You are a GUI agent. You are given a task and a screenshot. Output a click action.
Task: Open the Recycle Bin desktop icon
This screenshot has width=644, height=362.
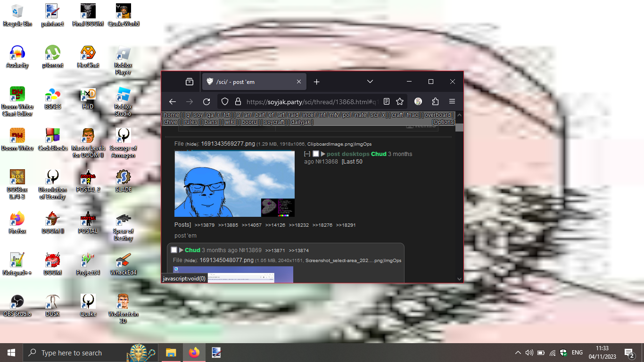(x=17, y=15)
